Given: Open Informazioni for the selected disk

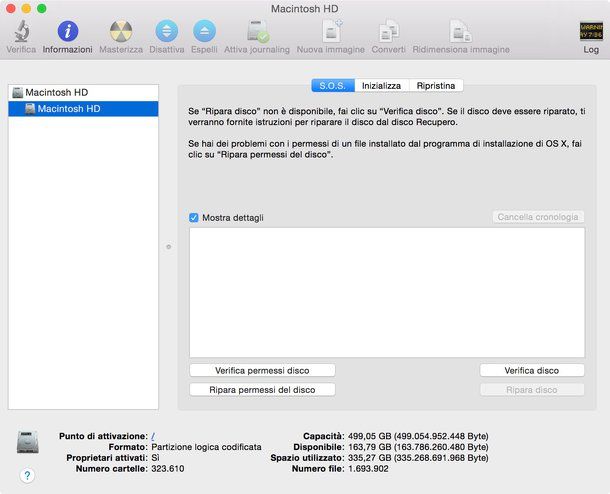Looking at the screenshot, I should (68, 31).
